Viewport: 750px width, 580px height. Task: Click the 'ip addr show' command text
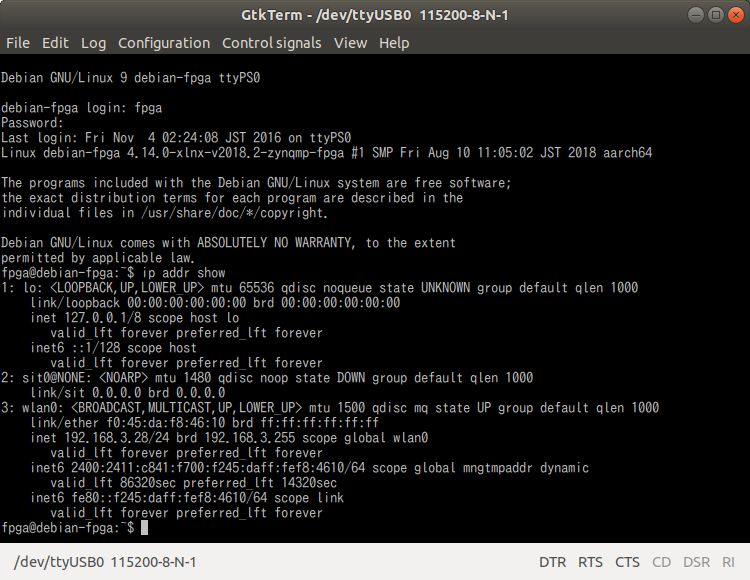click(184, 273)
